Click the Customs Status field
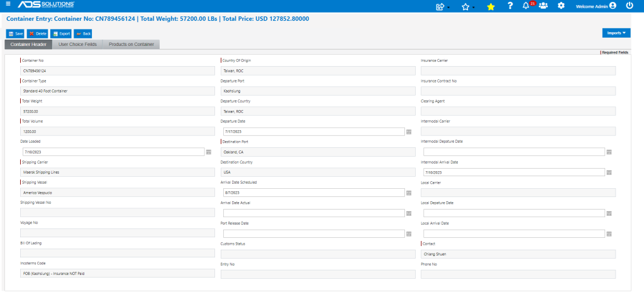This screenshot has height=292, width=644. (318, 254)
